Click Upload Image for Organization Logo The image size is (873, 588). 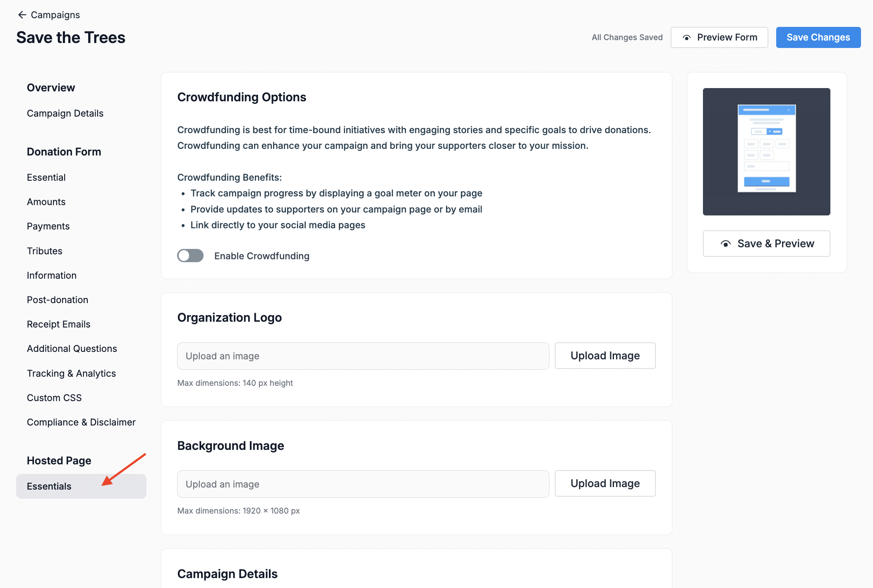pyautogui.click(x=605, y=356)
